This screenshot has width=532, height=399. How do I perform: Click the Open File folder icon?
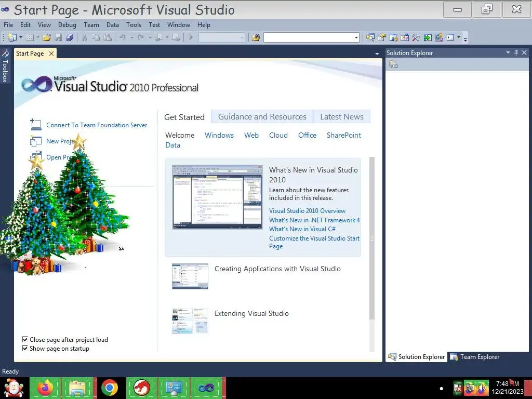pos(47,37)
